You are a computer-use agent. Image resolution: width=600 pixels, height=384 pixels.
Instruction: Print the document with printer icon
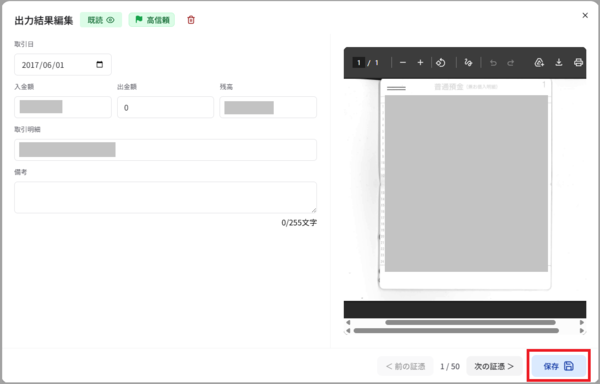pos(578,62)
